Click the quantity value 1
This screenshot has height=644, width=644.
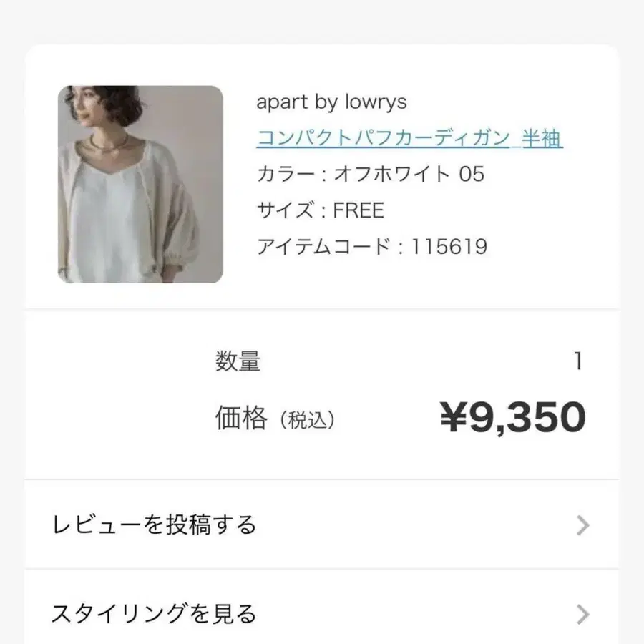point(578,361)
